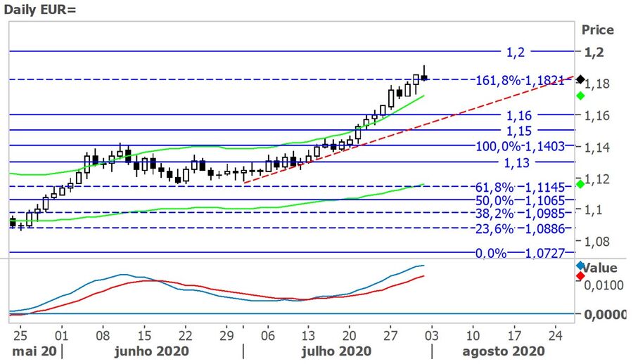Click the blue '1,16' line label

(x=519, y=116)
